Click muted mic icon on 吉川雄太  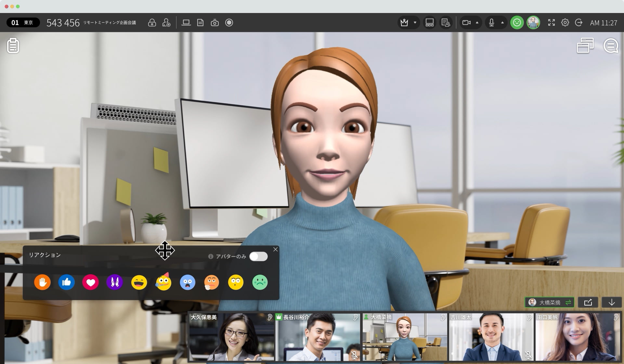pos(528,355)
